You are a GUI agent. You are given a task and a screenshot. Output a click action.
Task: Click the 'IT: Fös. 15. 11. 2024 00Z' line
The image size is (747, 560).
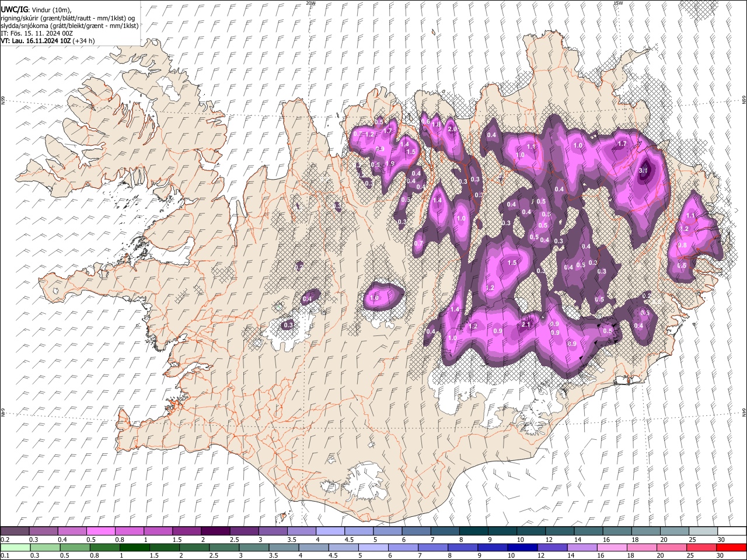[x=37, y=33]
